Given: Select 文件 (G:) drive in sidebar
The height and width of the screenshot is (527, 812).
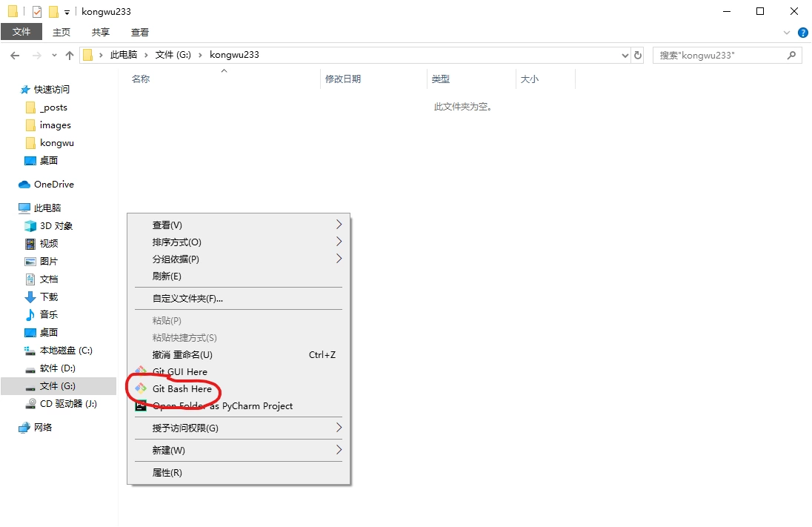Looking at the screenshot, I should point(59,386).
